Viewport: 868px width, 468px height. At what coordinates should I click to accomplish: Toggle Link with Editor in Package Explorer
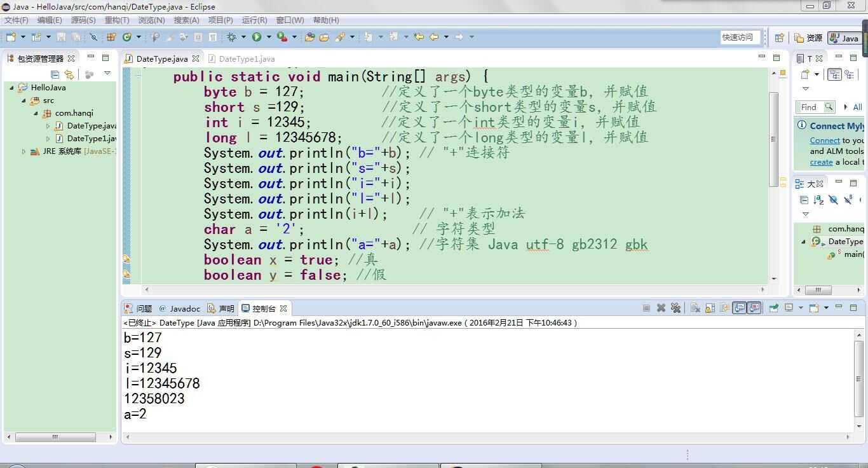coord(69,74)
